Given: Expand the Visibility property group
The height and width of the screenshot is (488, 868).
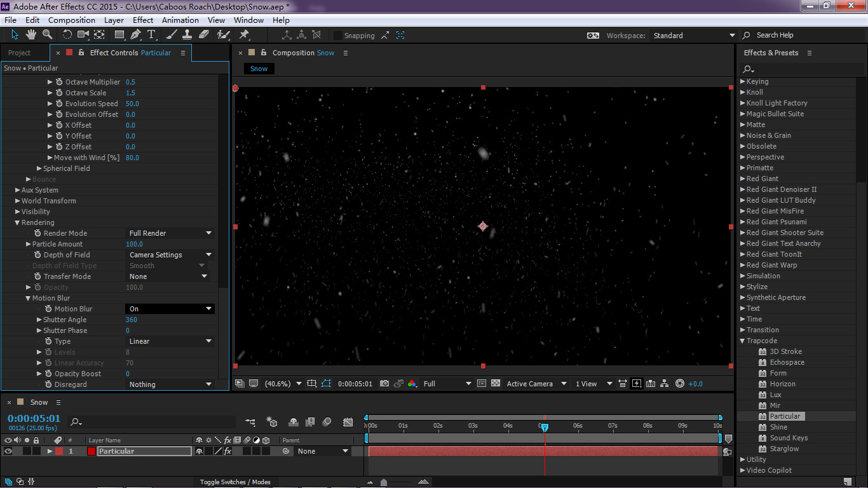Looking at the screenshot, I should 18,212.
